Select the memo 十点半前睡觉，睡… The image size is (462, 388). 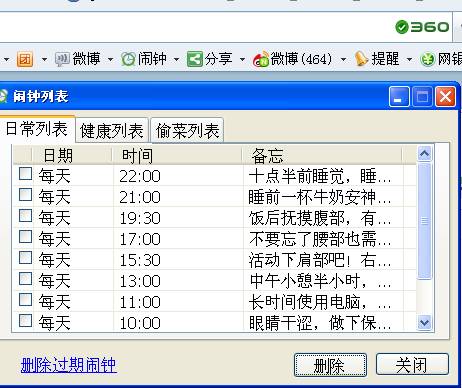pyautogui.click(x=320, y=176)
